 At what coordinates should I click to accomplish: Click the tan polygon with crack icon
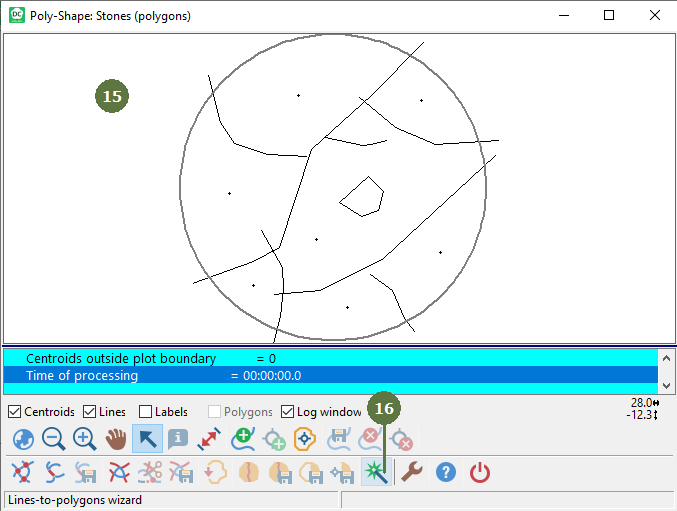click(249, 472)
